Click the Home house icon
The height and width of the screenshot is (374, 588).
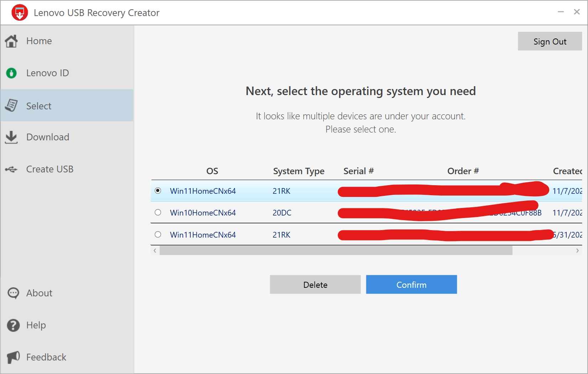pyautogui.click(x=11, y=41)
